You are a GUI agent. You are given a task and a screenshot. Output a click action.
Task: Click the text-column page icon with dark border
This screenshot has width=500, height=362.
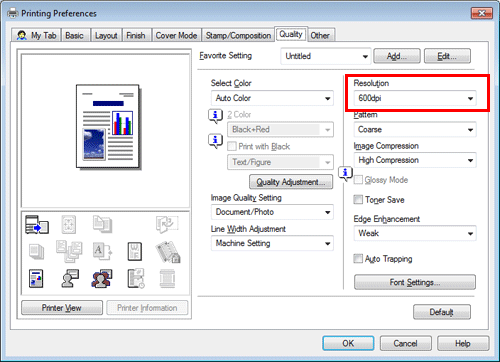point(135,251)
